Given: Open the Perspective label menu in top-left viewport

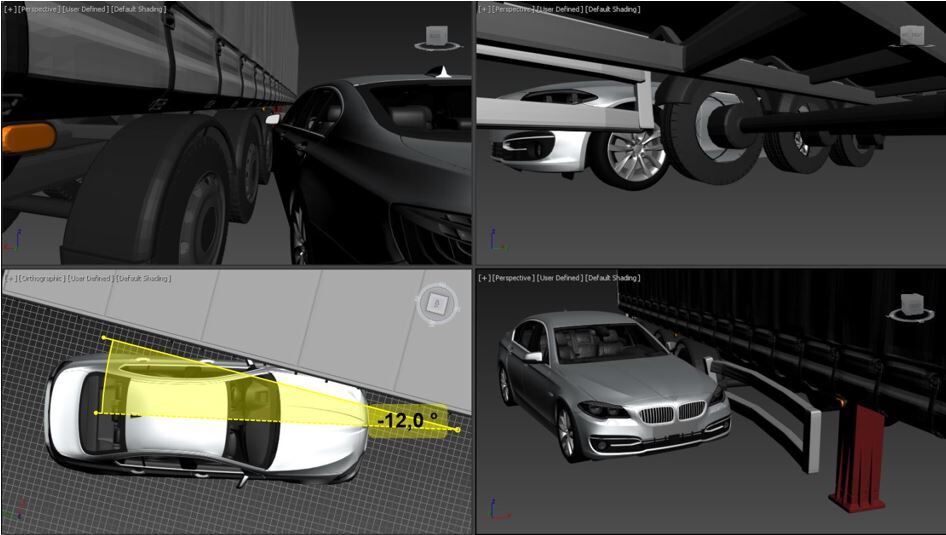Looking at the screenshot, I should coord(39,9).
